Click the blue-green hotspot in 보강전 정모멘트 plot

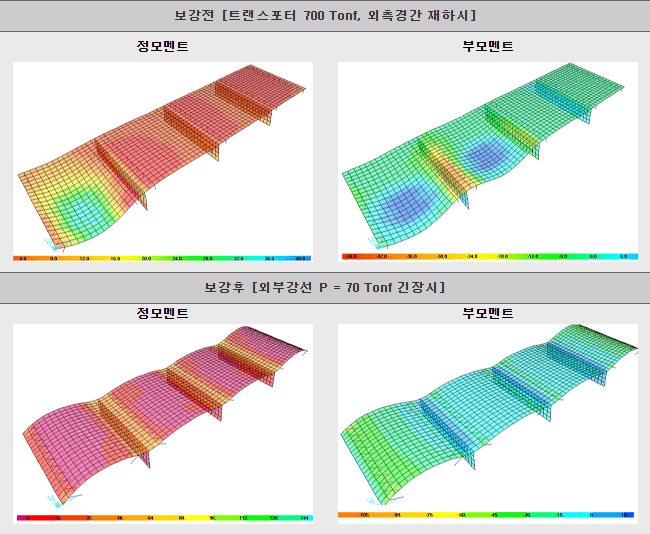82,211
